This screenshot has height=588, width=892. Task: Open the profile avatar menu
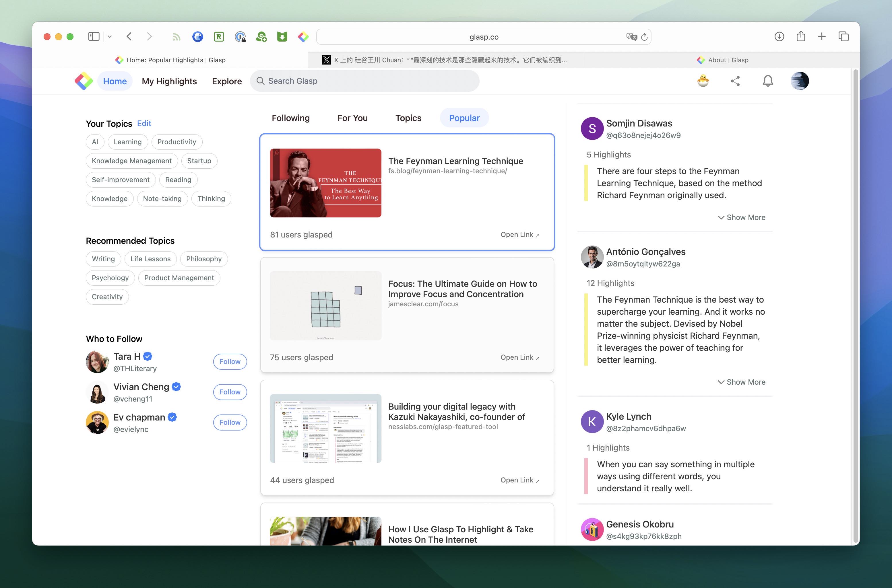click(x=799, y=81)
